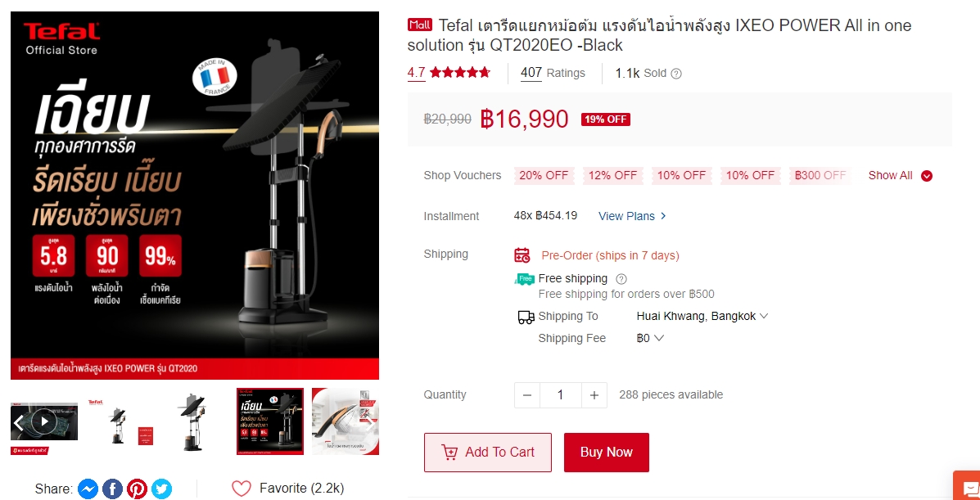Viewport: 980px width, 500px height.
Task: Play the product video thumbnail
Action: pyautogui.click(x=43, y=421)
